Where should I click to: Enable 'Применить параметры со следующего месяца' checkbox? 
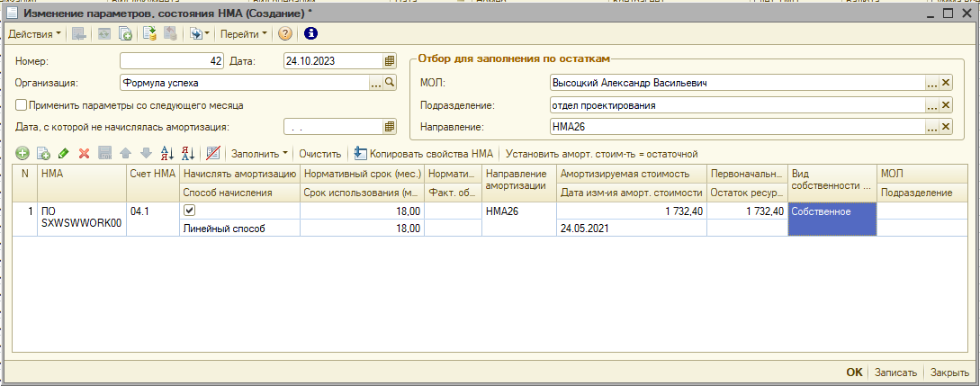[22, 104]
